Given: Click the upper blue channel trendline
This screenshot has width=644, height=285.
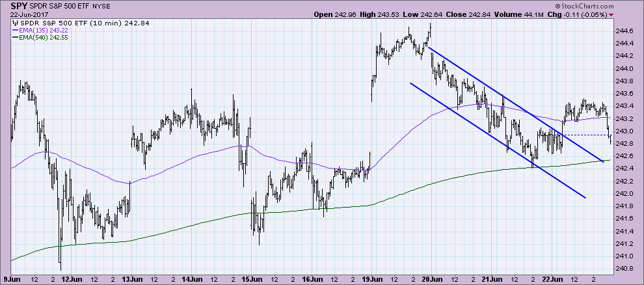Looking at the screenshot, I should pyautogui.click(x=517, y=105).
